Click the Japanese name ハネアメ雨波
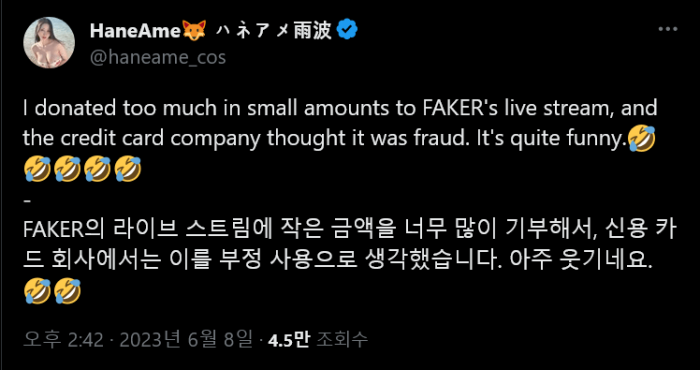 [x=274, y=31]
